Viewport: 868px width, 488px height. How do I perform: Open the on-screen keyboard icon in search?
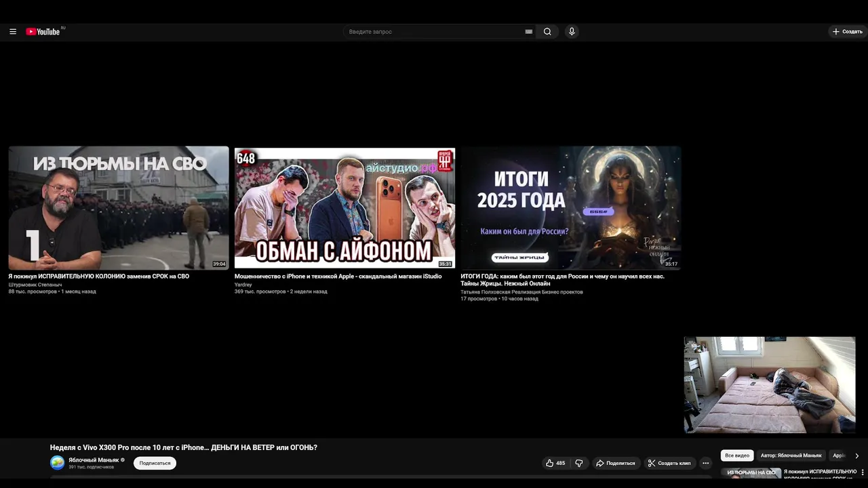tap(529, 32)
